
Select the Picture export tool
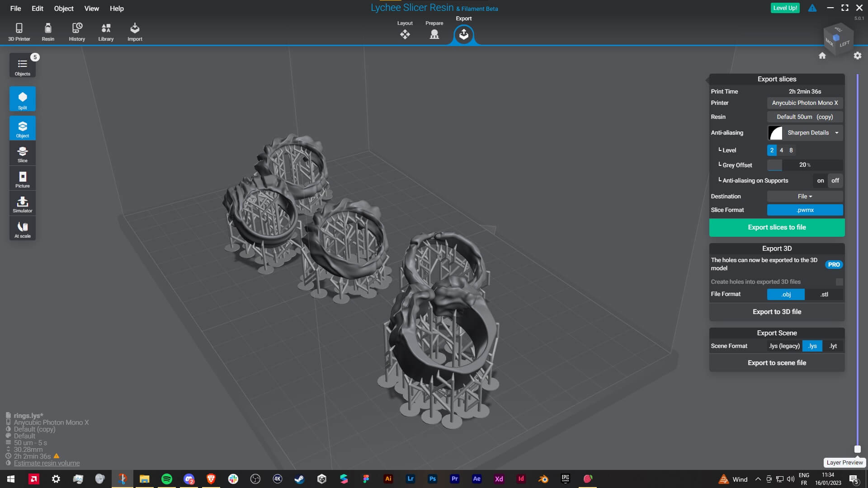click(23, 179)
